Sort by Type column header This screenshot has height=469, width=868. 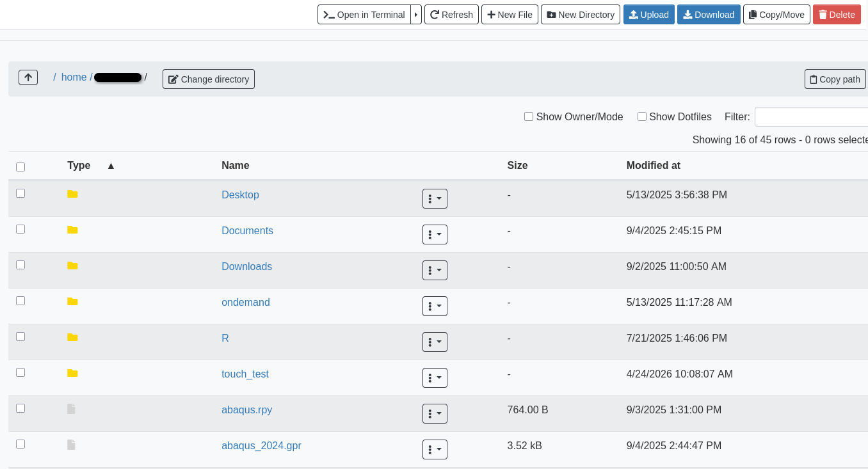click(79, 165)
